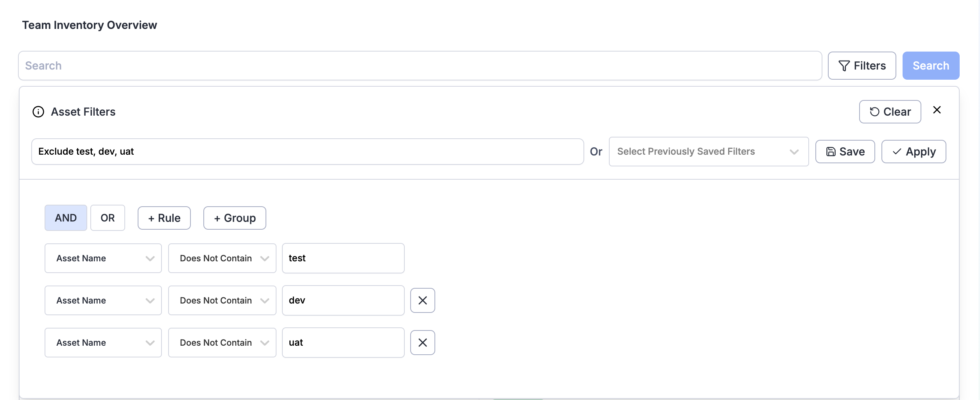Click the info icon beside Asset Filters
The height and width of the screenshot is (400, 980).
coord(38,112)
